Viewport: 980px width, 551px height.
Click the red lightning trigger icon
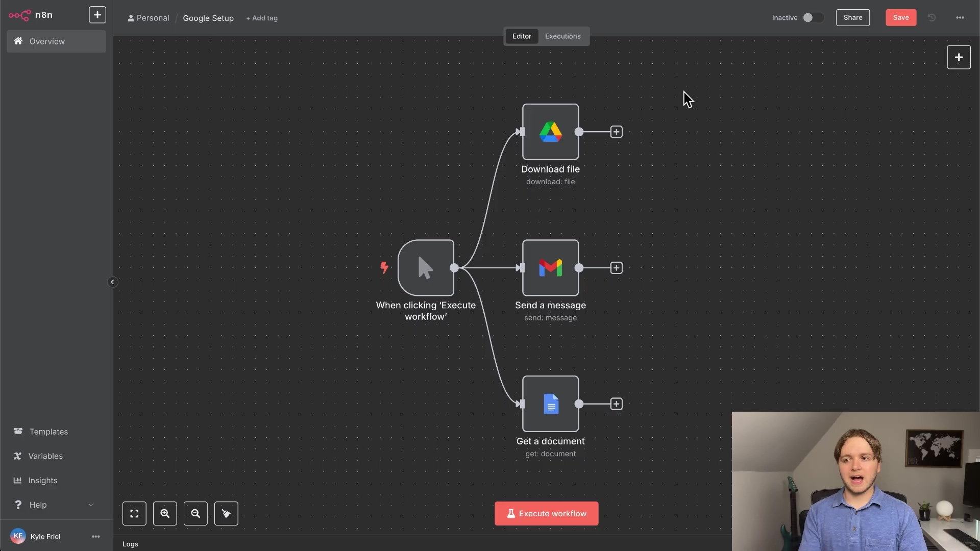tap(384, 267)
